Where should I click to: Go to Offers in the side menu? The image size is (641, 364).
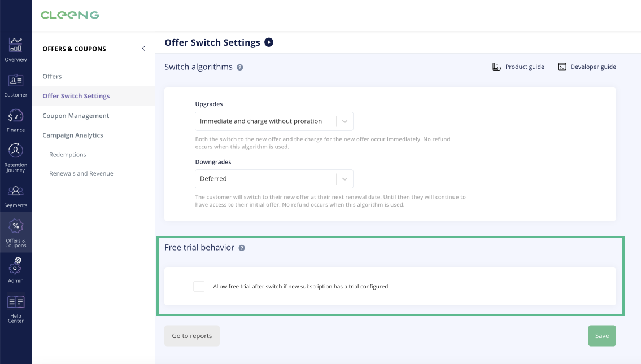[x=52, y=76]
